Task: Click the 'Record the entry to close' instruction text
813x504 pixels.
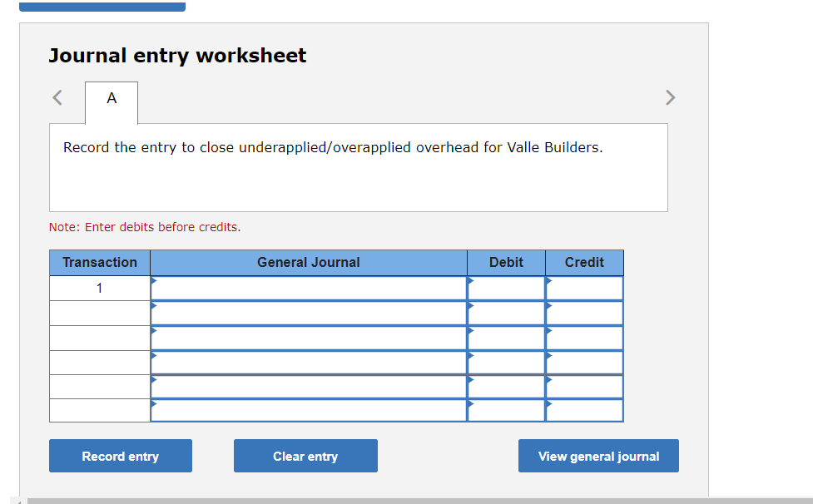Action: (x=333, y=148)
